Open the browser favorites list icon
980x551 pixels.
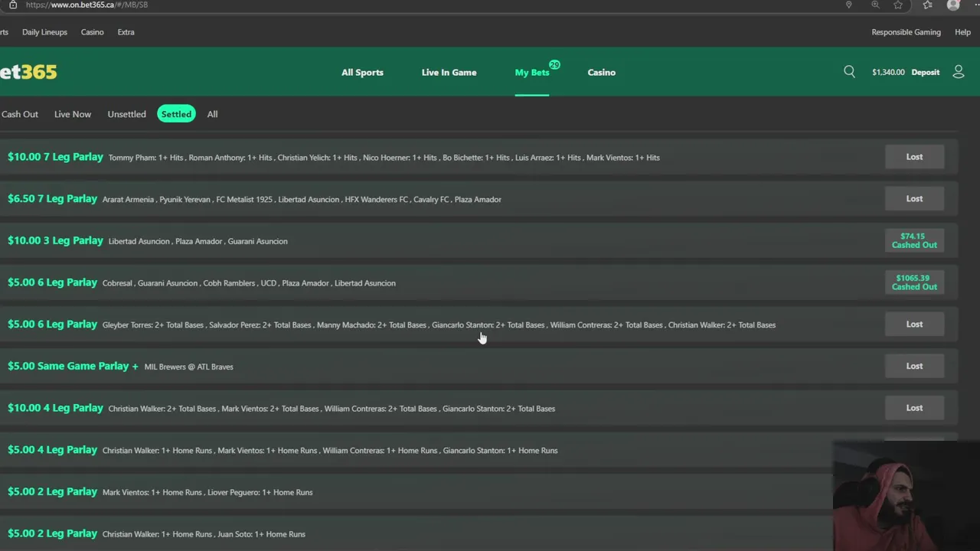(928, 5)
